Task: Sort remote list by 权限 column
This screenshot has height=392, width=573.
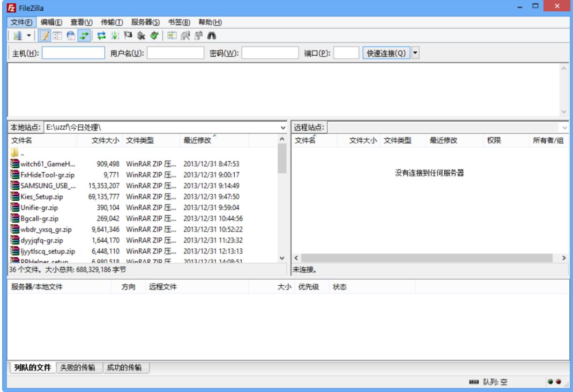Action: point(506,140)
